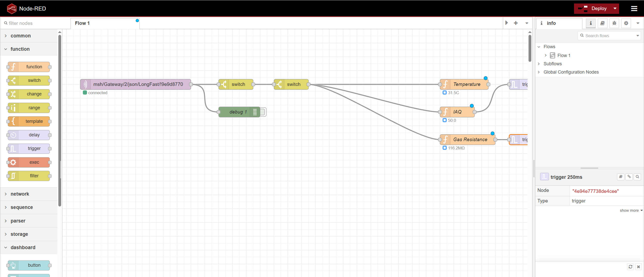Open the Deploy options dropdown arrow
Image resolution: width=644 pixels, height=277 pixels.
point(615,9)
